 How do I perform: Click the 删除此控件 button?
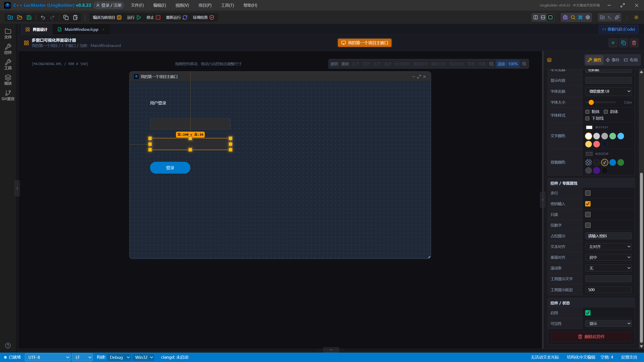pos(591,337)
